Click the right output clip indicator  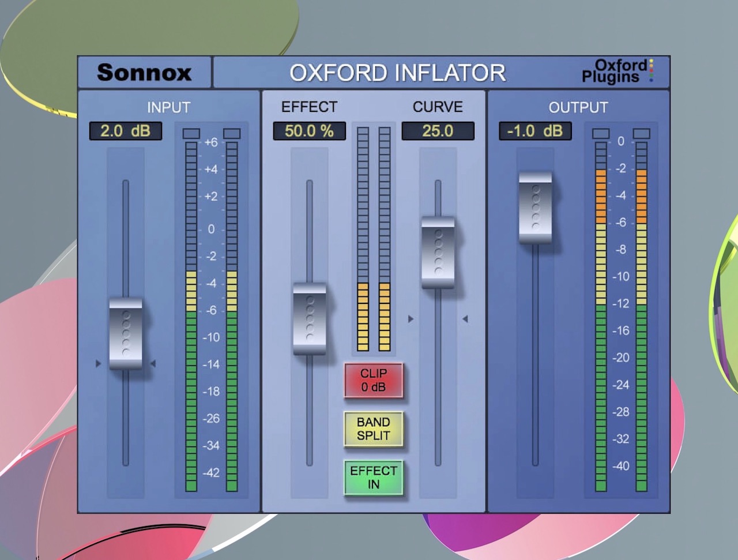(641, 134)
